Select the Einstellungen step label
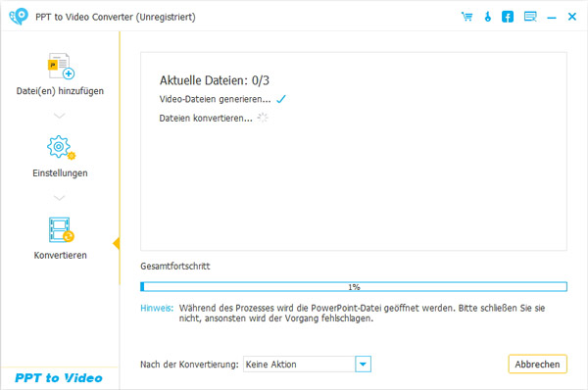 pyautogui.click(x=60, y=173)
